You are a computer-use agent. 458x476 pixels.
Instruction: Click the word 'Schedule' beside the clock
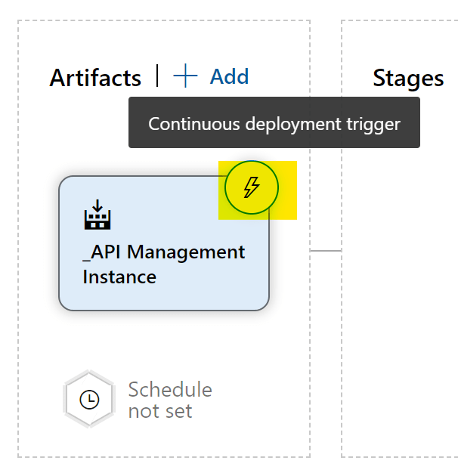click(170, 390)
